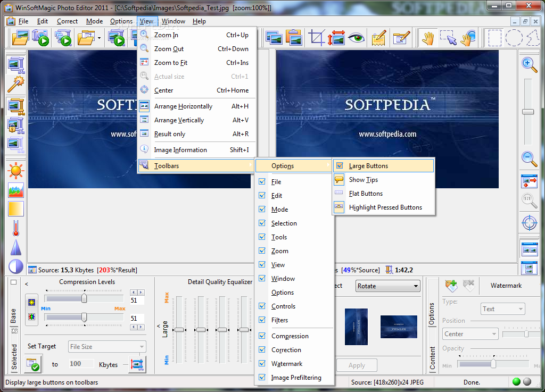545x392 pixels.
Task: Select the vertical rotated image thumbnail
Action: coord(356,327)
